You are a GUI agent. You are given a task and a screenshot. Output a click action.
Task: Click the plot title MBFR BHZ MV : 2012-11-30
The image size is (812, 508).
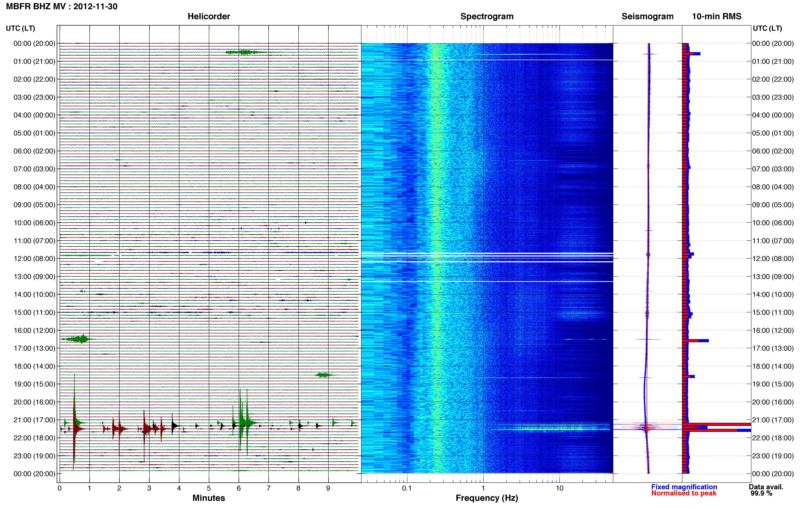coord(62,6)
